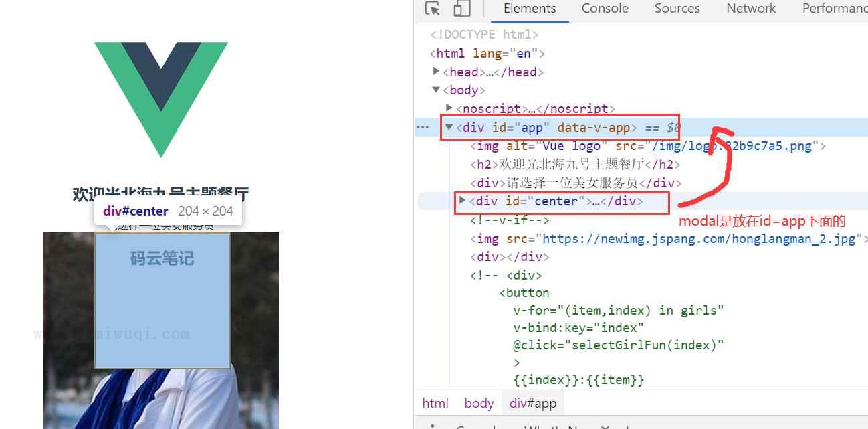Expand the noscript node triangle
The image size is (868, 429).
click(449, 108)
